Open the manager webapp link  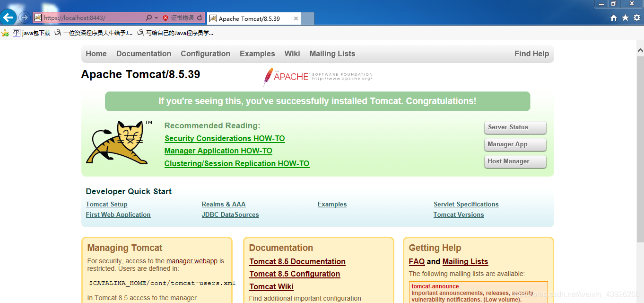(x=192, y=261)
